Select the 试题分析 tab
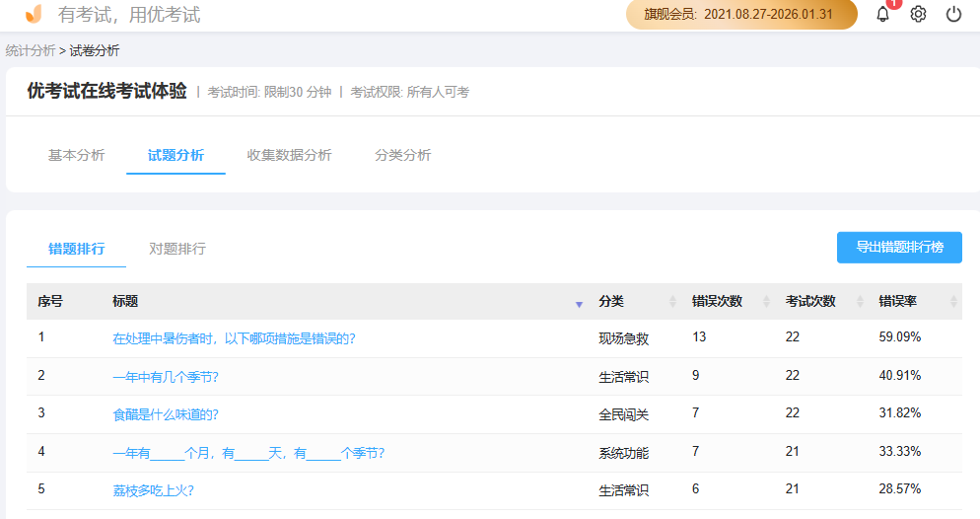Viewport: 980px width, 519px height. (x=175, y=155)
